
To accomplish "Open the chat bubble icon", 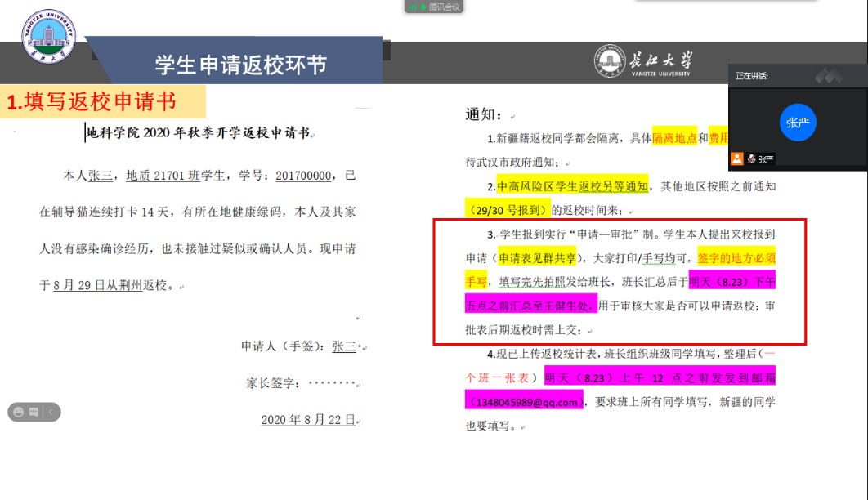I will pyautogui.click(x=34, y=413).
